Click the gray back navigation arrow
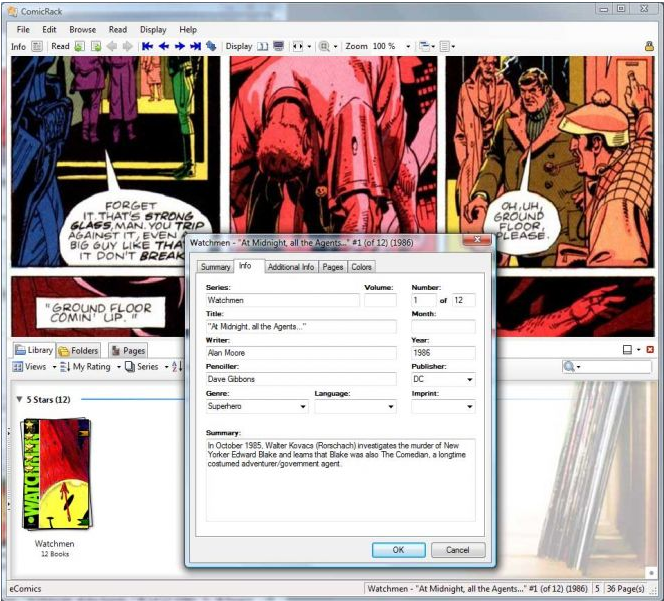 click(112, 46)
